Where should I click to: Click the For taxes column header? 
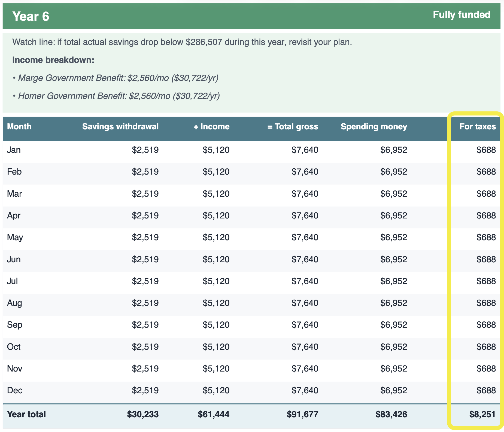pos(478,127)
